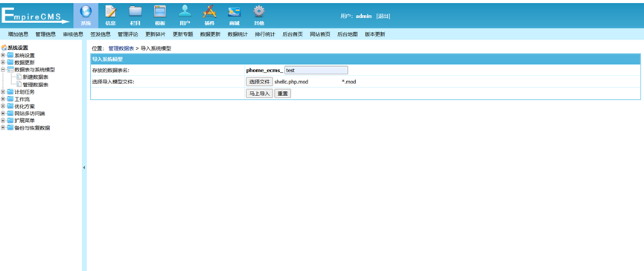Go to 网站首页 from shortcut bar
This screenshot has width=644, height=271.
click(320, 34)
